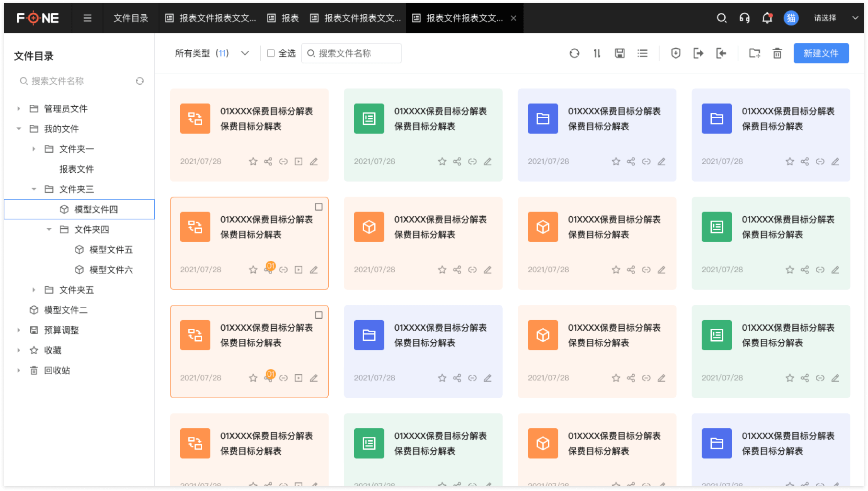Open the 文件目录 tab in the top bar
Viewport: 868px width, 491px height.
131,18
